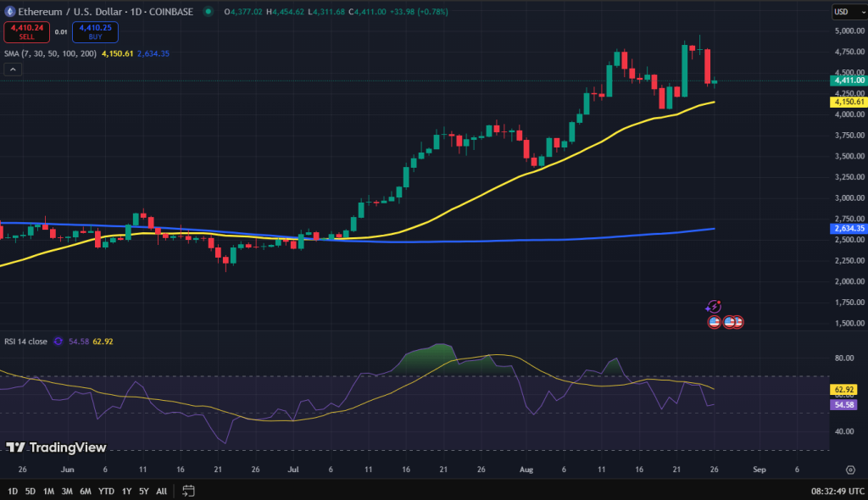Click the Ethereum symbol logo icon
Image resolution: width=868 pixels, height=500 pixels.
[x=9, y=12]
